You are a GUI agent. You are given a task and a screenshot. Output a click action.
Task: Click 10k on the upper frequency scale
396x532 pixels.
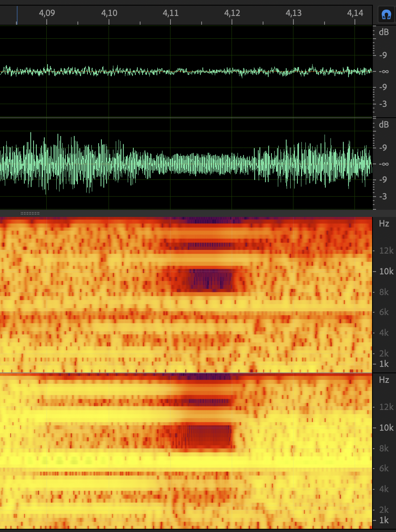(386, 272)
